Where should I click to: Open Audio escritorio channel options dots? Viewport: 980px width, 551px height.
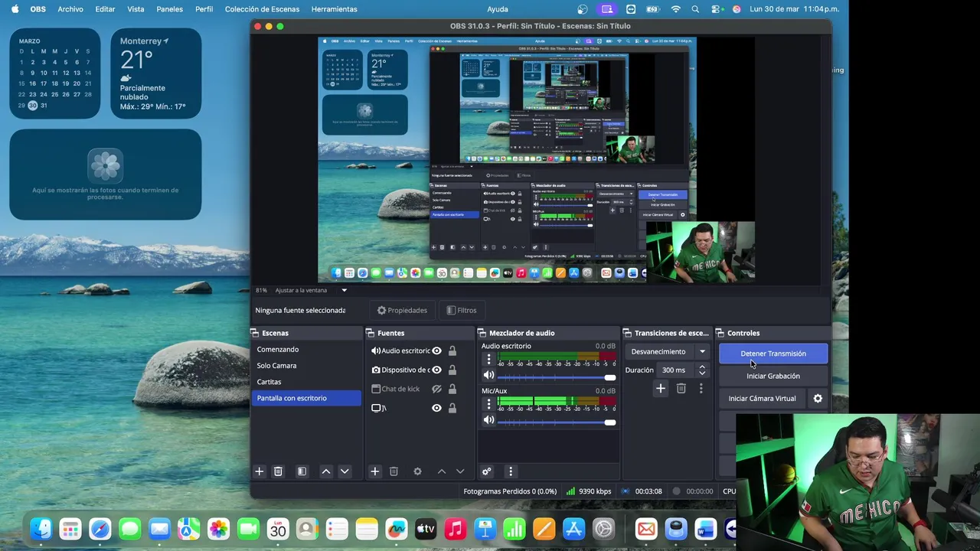pyautogui.click(x=488, y=359)
